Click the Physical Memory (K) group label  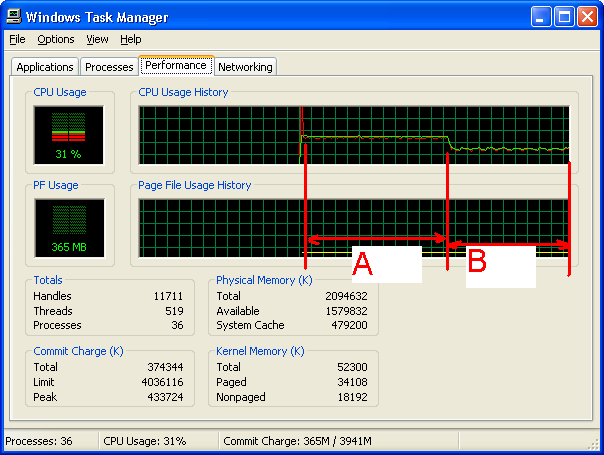coord(264,280)
